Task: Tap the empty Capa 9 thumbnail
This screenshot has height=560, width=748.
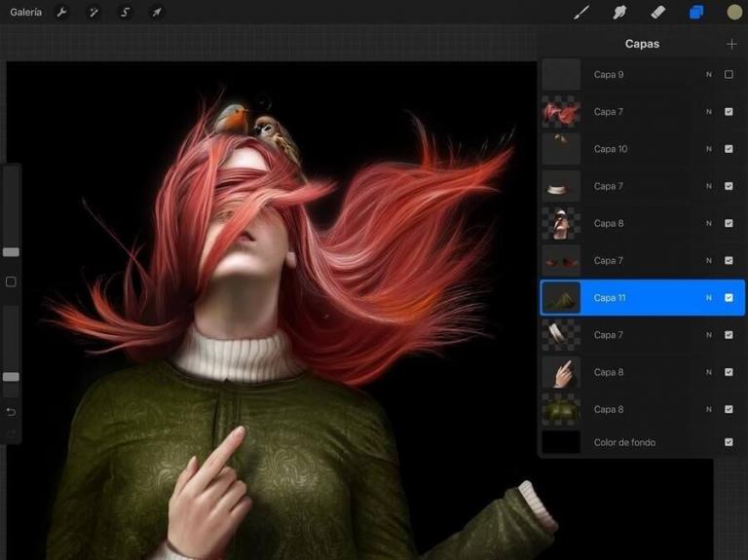Action: coord(561,74)
